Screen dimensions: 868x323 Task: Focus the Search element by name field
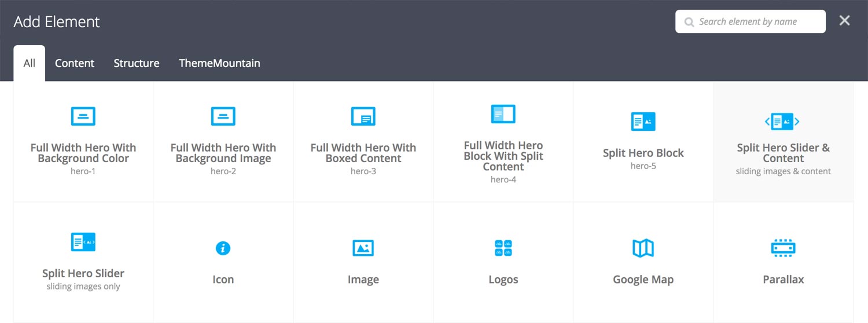click(x=751, y=21)
